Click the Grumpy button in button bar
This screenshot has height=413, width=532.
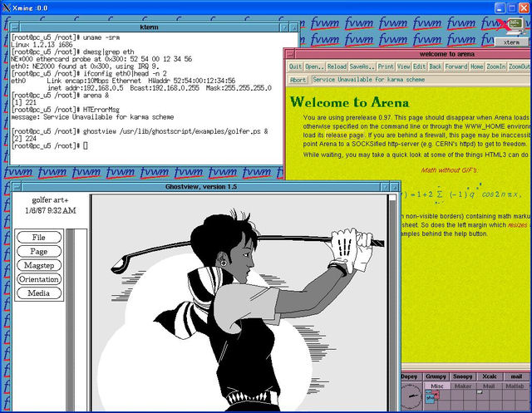pos(436,376)
